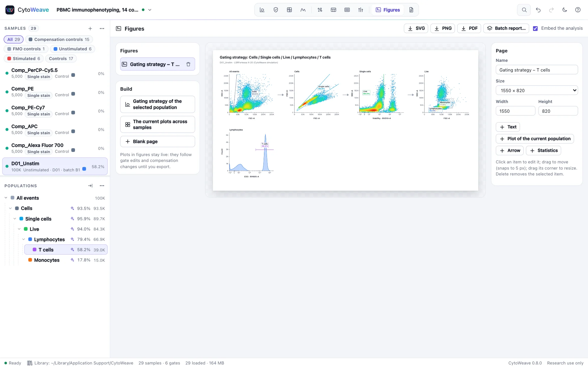The image size is (588, 368).
Task: Click the undo arrow icon
Action: tap(538, 10)
